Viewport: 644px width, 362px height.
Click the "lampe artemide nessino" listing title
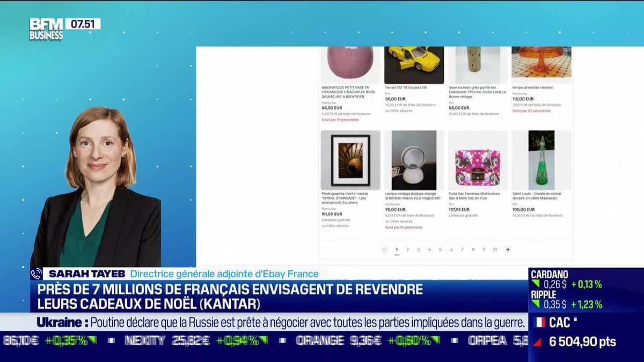(532, 87)
